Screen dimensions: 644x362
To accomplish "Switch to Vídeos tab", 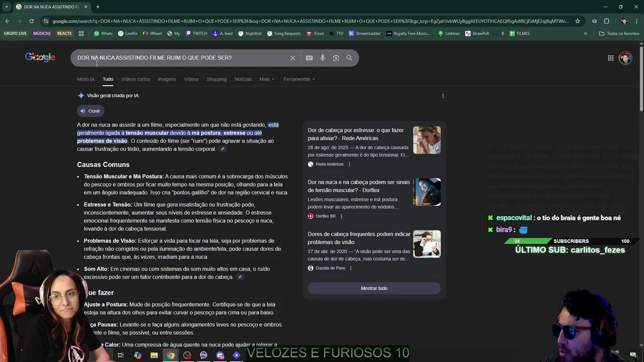I will point(191,79).
